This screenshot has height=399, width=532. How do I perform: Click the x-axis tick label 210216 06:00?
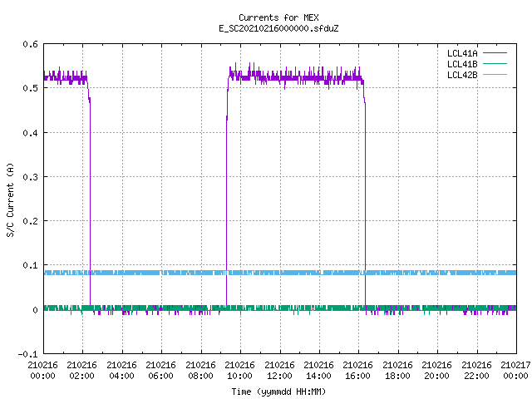point(160,371)
